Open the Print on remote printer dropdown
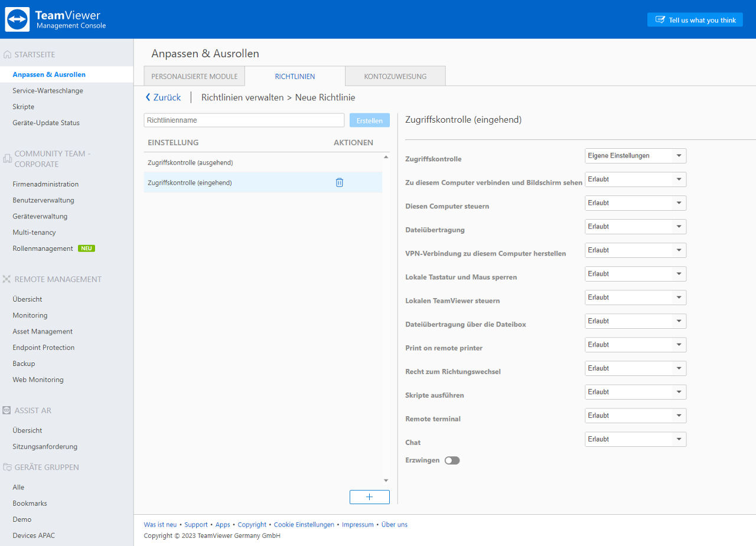 (x=636, y=345)
